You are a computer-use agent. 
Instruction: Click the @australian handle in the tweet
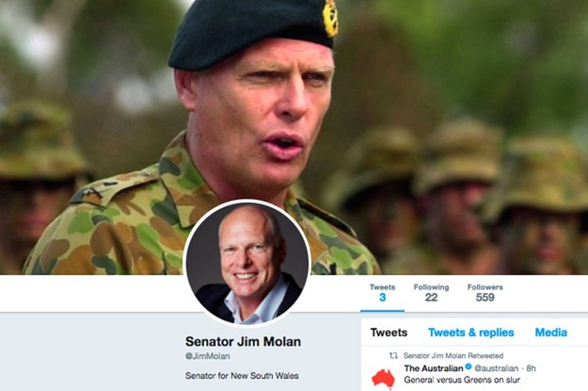point(496,368)
